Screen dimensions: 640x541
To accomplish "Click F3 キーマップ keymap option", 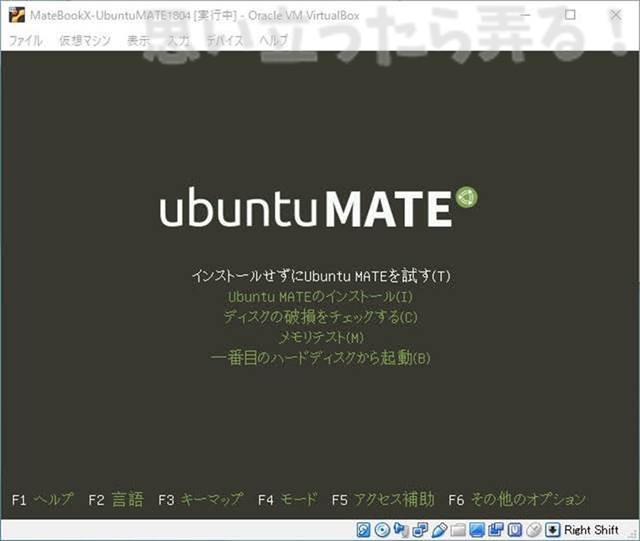I will [x=200, y=499].
